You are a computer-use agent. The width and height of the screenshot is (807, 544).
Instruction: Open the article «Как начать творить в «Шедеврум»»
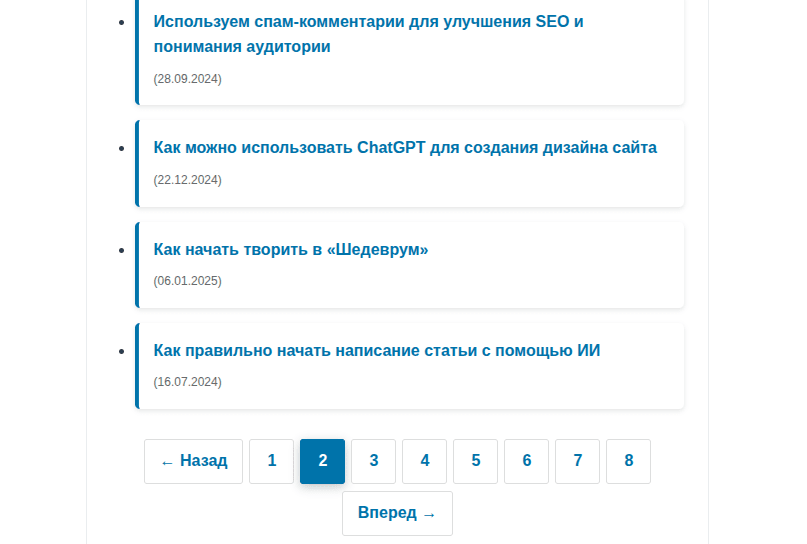pyautogui.click(x=291, y=250)
